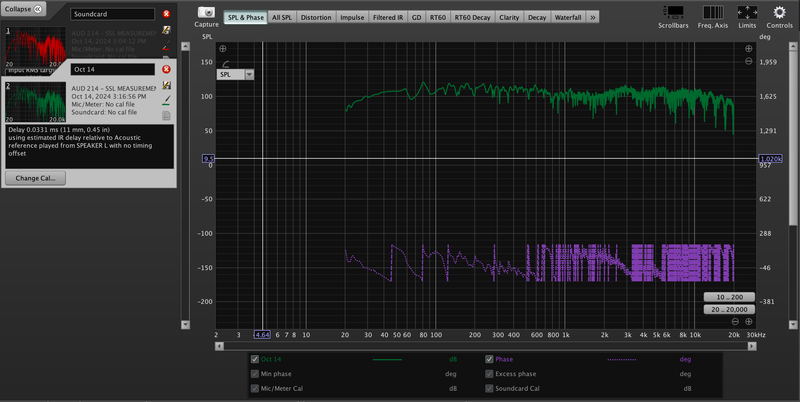800x402 pixels.
Task: Open the Decay tab
Action: click(537, 17)
